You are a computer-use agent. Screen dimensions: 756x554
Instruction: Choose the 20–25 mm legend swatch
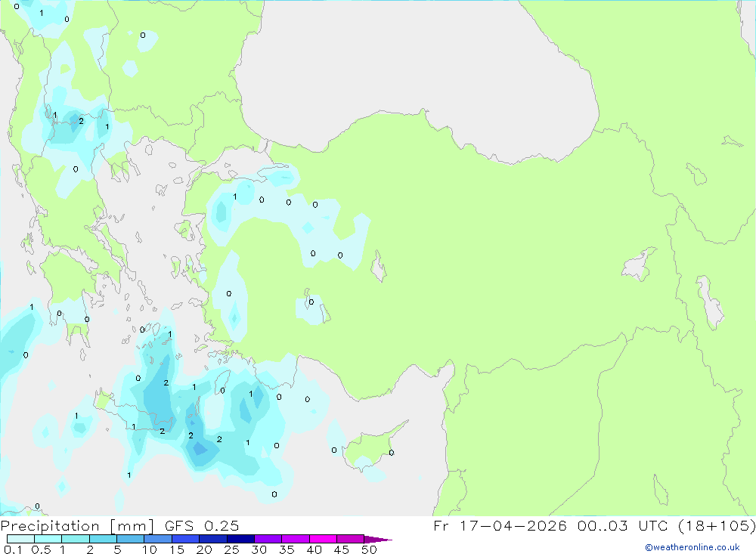point(213,539)
